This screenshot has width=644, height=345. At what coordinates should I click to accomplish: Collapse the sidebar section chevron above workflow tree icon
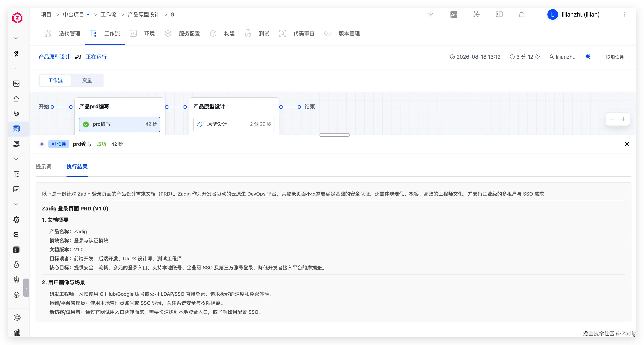tap(16, 159)
